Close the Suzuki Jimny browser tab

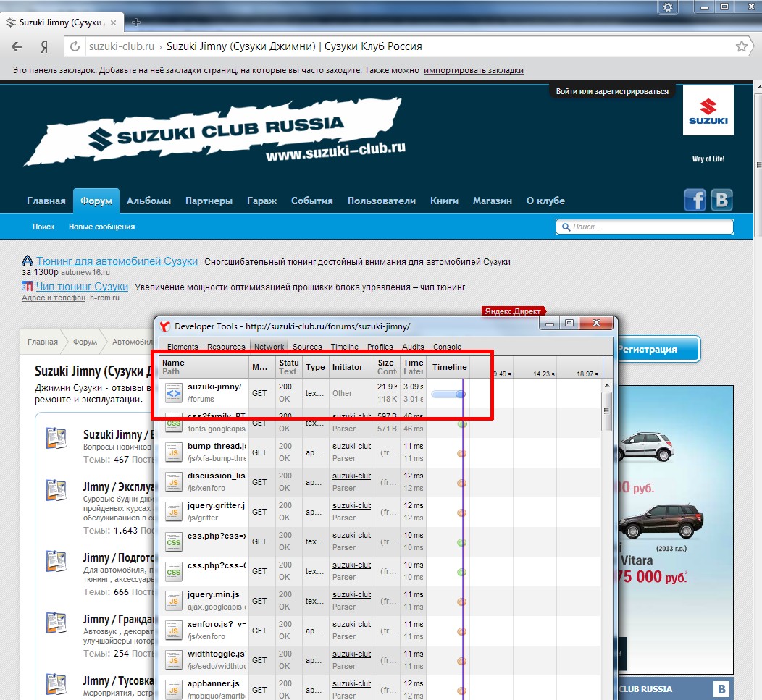(113, 22)
